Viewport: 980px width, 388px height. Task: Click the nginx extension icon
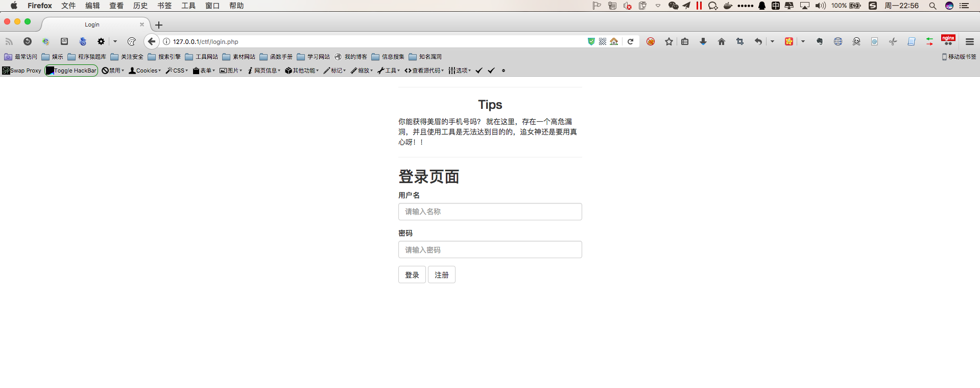point(948,40)
